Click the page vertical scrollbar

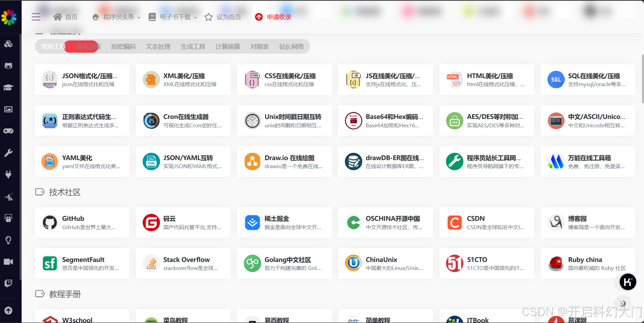pyautogui.click(x=642, y=79)
